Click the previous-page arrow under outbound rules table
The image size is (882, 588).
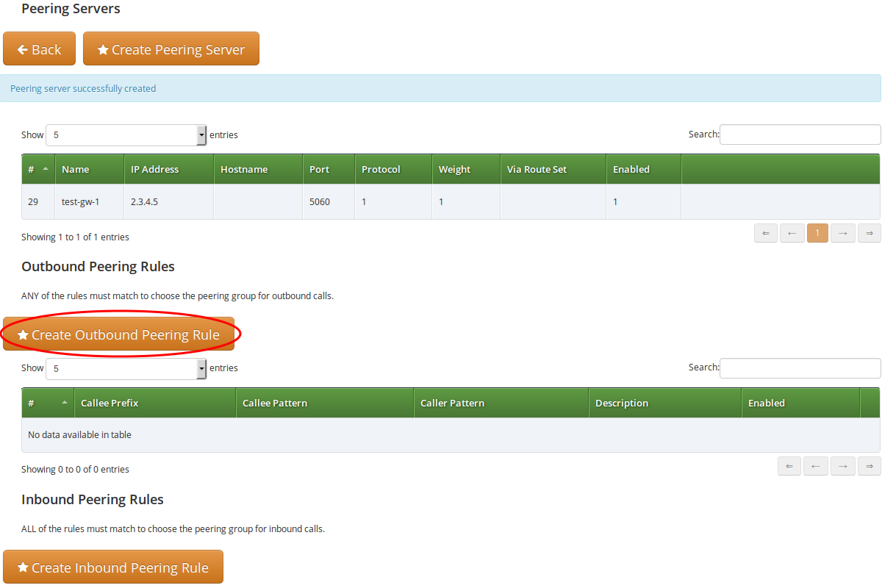815,465
